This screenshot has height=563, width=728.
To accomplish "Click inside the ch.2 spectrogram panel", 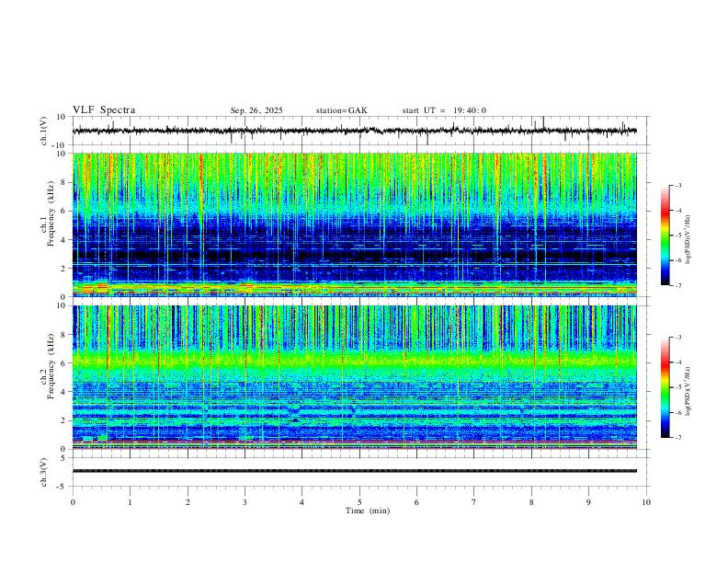I will click(354, 377).
